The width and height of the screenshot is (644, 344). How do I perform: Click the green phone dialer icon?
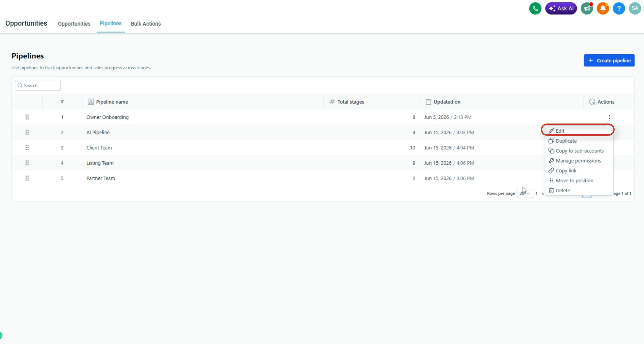[535, 9]
